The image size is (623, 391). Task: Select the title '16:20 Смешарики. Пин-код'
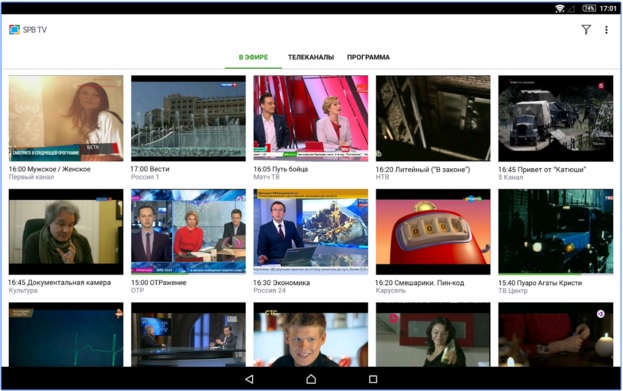click(420, 283)
